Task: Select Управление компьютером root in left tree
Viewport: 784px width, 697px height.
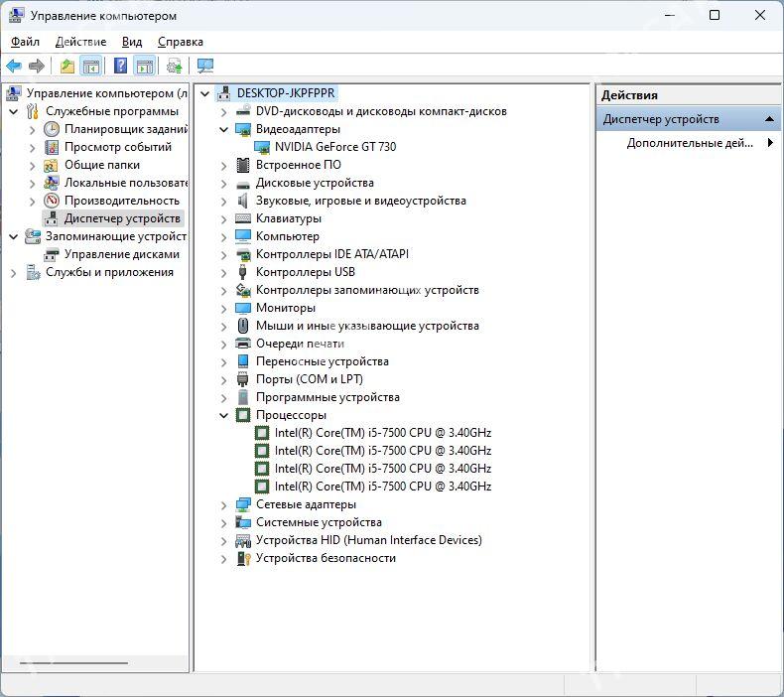Action: 106,93
